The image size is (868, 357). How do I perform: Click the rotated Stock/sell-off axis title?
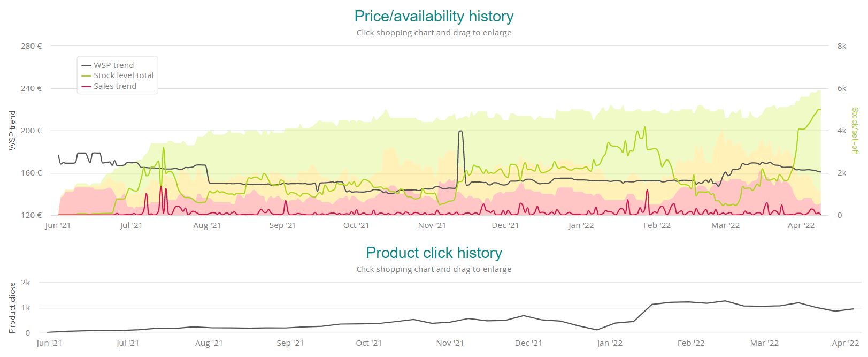tap(855, 130)
